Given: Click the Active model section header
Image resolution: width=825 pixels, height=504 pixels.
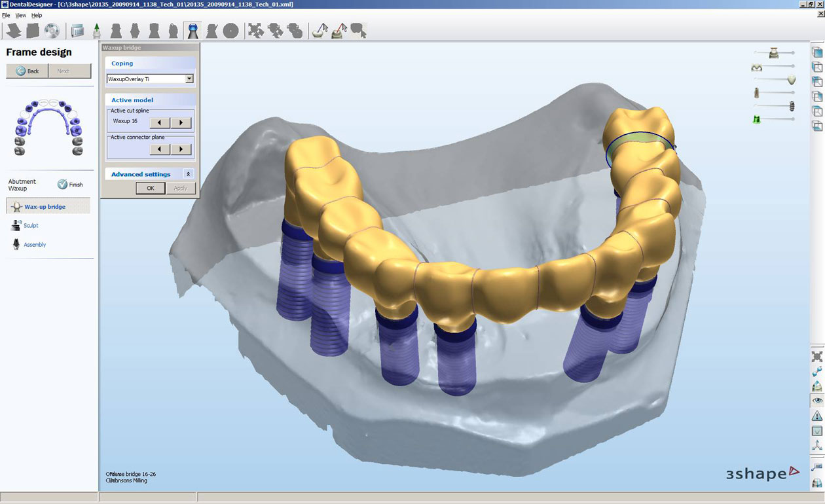Looking at the screenshot, I should click(x=150, y=100).
